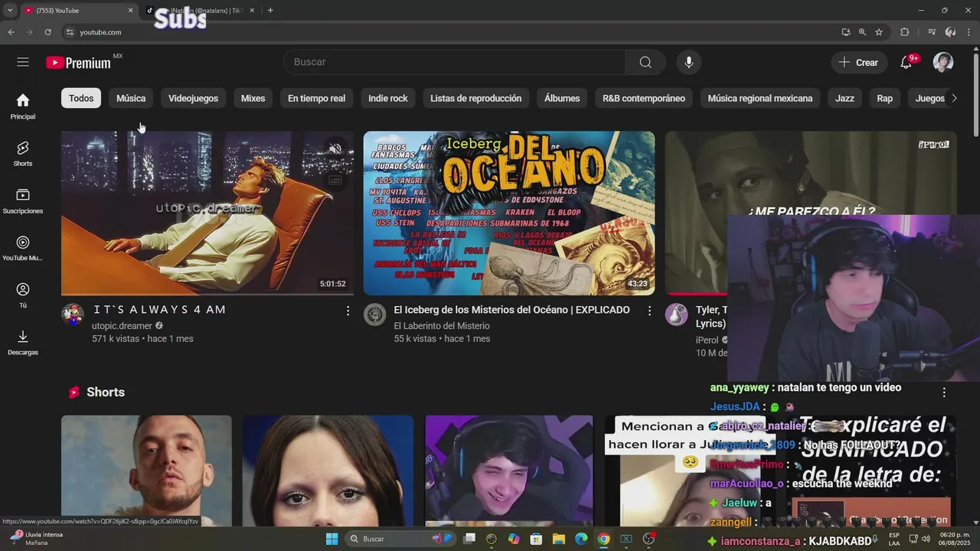Install YouTube app from address bar icon
Image resolution: width=980 pixels, height=551 pixels.
(845, 32)
